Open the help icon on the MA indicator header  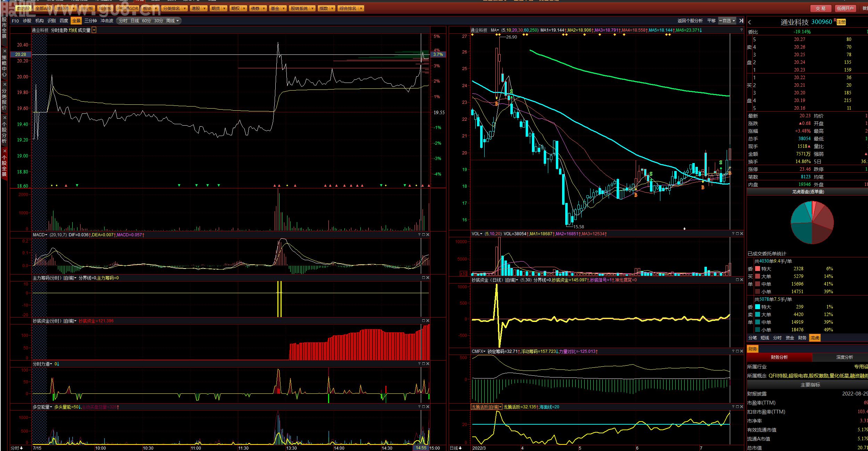coord(741,30)
